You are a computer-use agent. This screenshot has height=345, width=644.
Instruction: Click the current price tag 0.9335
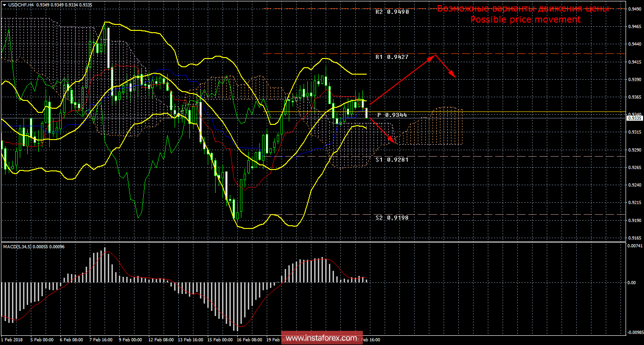pos(635,118)
